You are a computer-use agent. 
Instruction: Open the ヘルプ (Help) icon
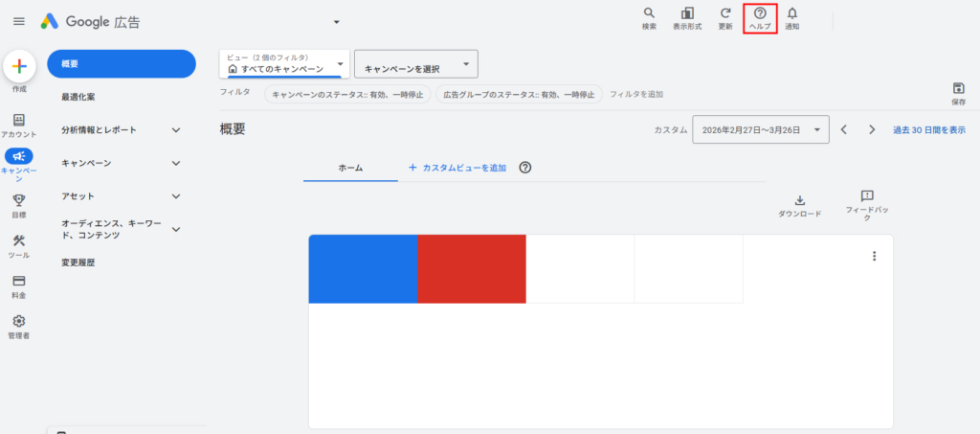coord(760,14)
